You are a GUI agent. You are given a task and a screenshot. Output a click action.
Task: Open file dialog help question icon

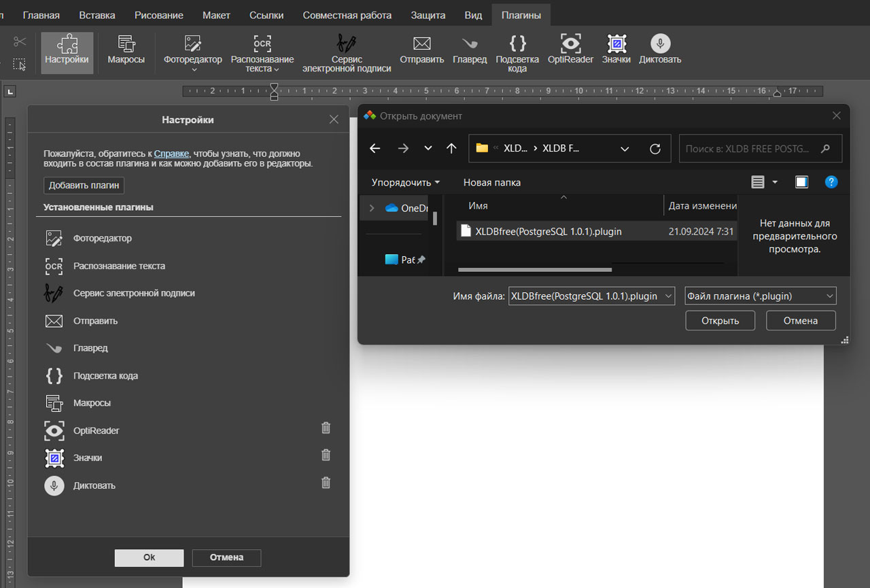point(831,182)
